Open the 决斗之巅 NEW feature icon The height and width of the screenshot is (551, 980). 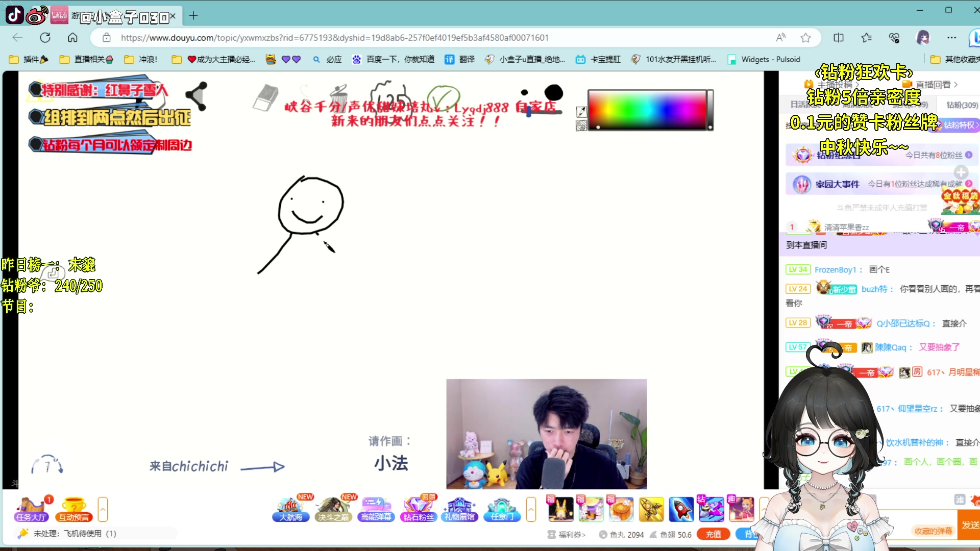[x=333, y=509]
